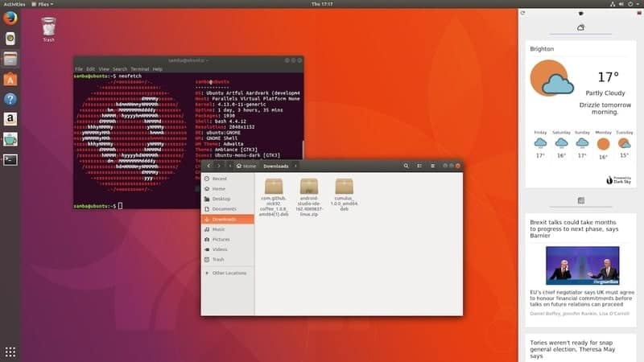Open the Powered by Dark Sky link

(x=618, y=179)
